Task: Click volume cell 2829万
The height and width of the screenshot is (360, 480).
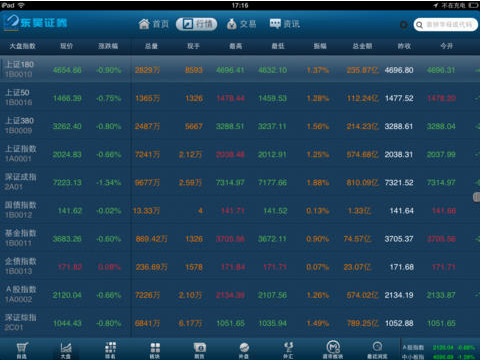Action: click(147, 70)
